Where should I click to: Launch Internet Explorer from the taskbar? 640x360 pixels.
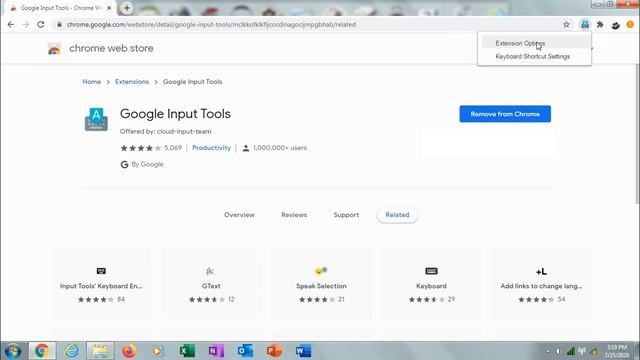pos(71,351)
